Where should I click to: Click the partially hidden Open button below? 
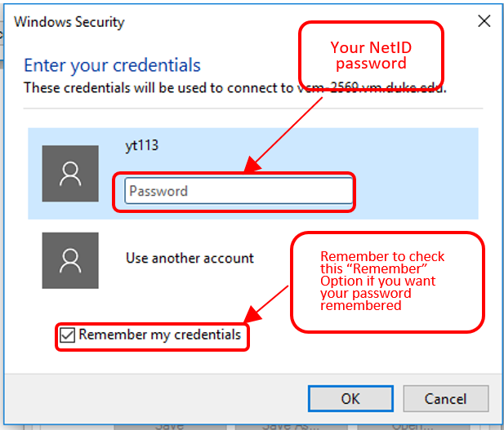(x=413, y=427)
